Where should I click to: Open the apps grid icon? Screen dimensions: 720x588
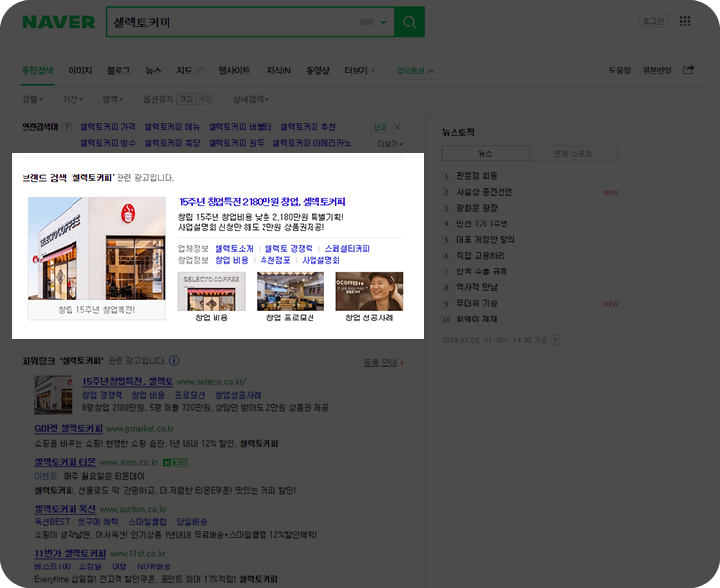click(x=685, y=22)
